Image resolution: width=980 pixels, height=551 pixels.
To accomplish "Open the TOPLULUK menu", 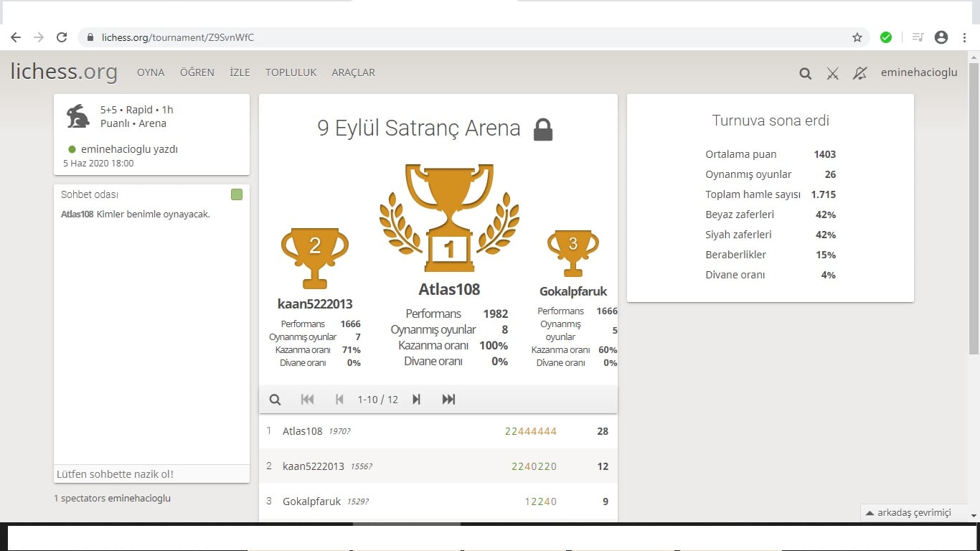I will pos(291,72).
